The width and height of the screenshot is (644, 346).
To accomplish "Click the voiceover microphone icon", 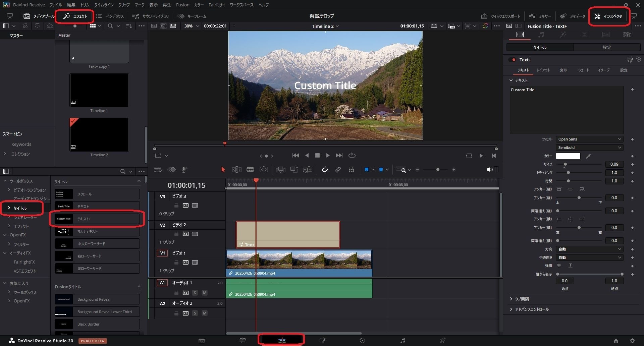I will coord(184,170).
